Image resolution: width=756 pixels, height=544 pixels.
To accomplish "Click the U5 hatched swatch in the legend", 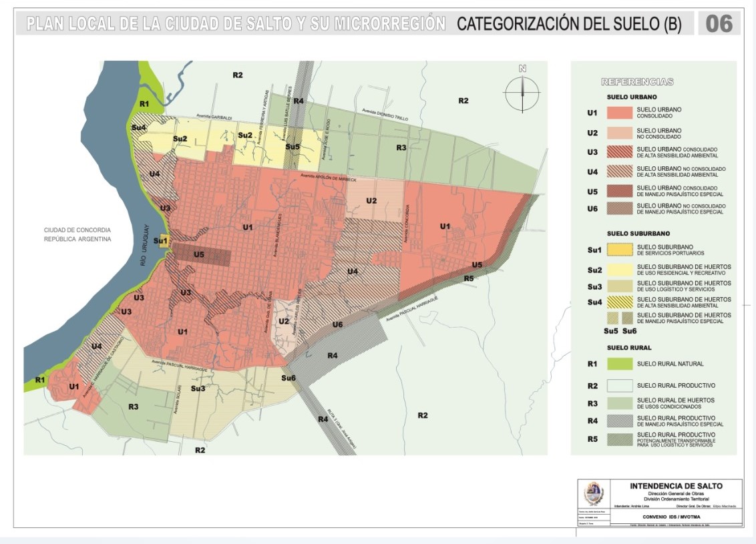I will point(619,190).
